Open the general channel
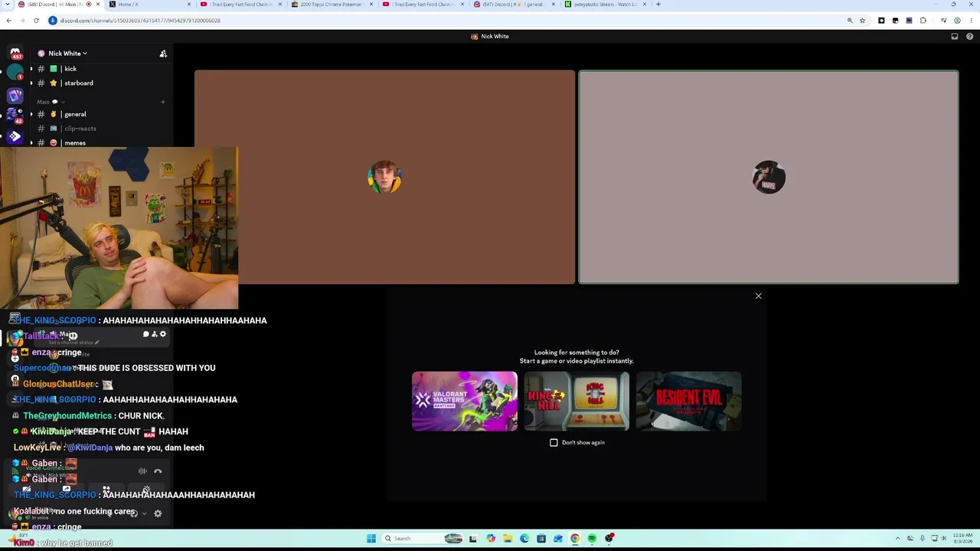980x551 pixels. (100, 114)
